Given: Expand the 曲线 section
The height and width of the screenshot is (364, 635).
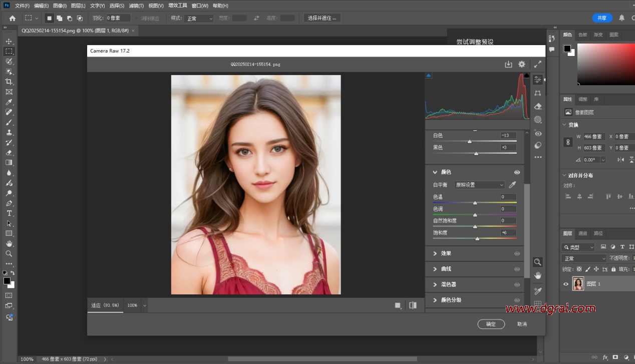Looking at the screenshot, I should click(x=435, y=269).
